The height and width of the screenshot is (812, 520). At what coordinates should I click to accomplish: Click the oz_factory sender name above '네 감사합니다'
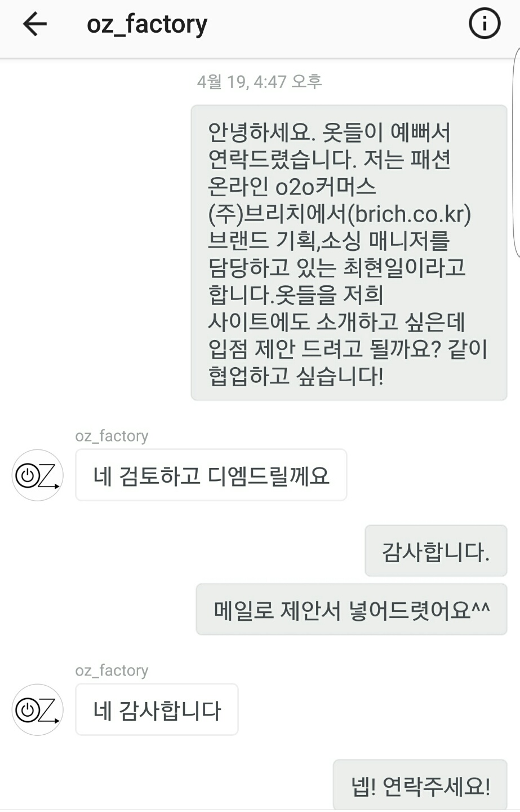pos(112,670)
